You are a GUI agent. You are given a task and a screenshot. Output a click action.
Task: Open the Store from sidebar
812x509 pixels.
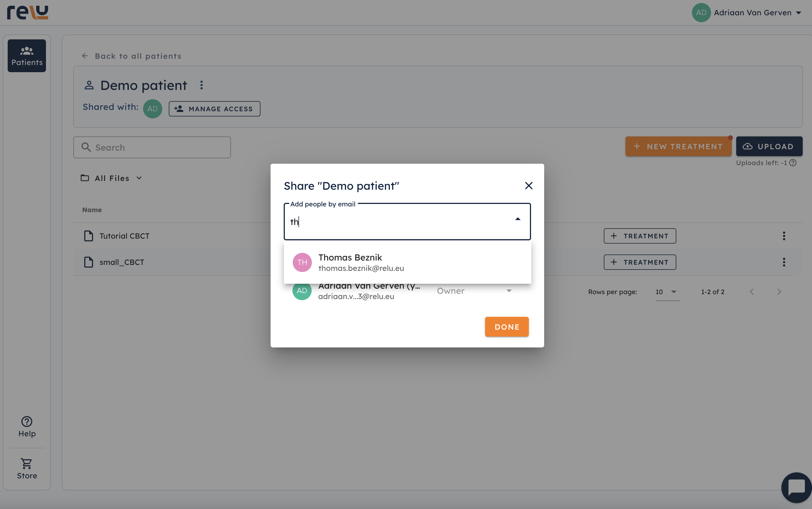coord(27,468)
